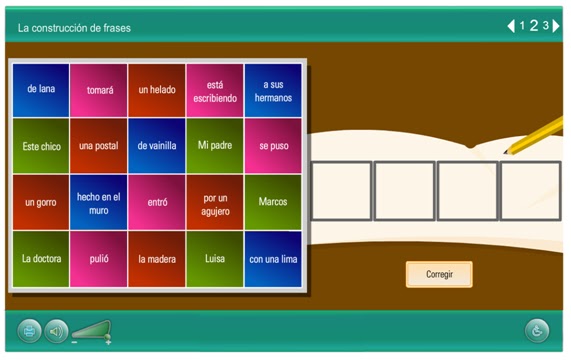Click the second empty sentence box
The height and width of the screenshot is (360, 571).
pos(405,191)
